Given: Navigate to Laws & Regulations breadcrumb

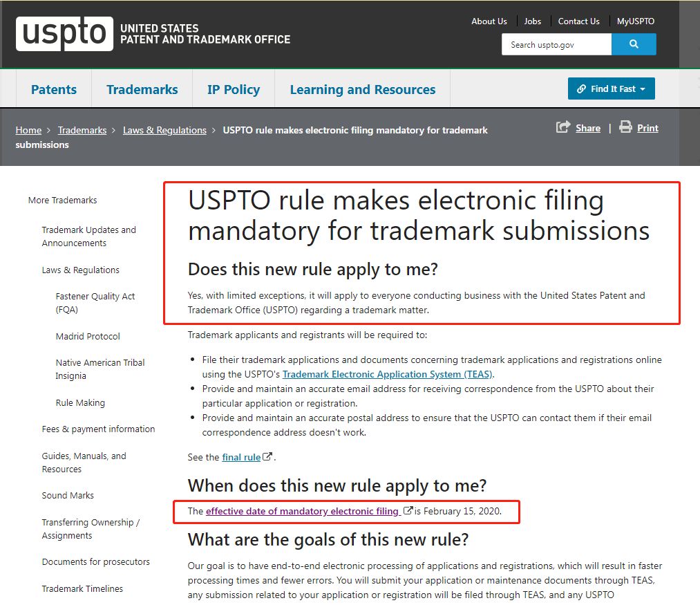Looking at the screenshot, I should [x=164, y=130].
